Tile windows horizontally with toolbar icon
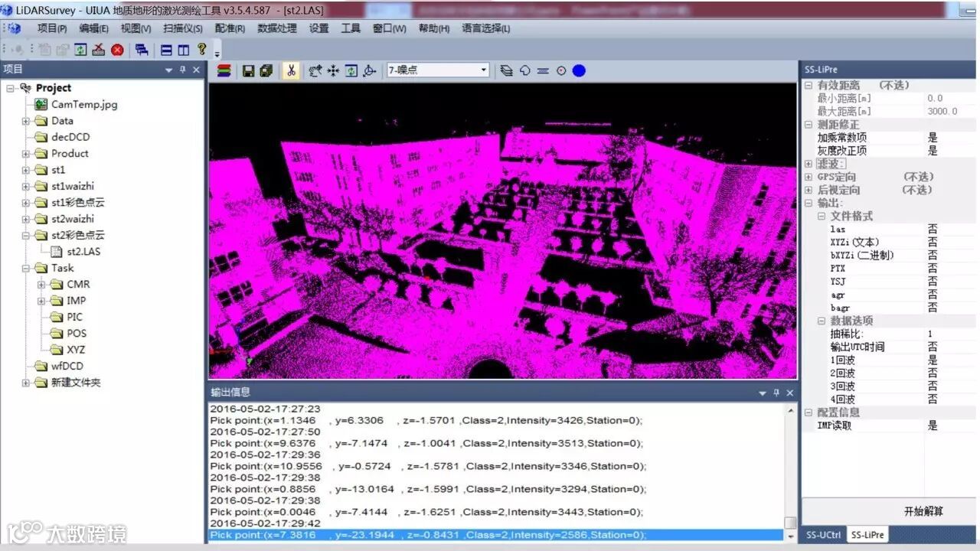Image resolution: width=980 pixels, height=551 pixels. (x=166, y=50)
